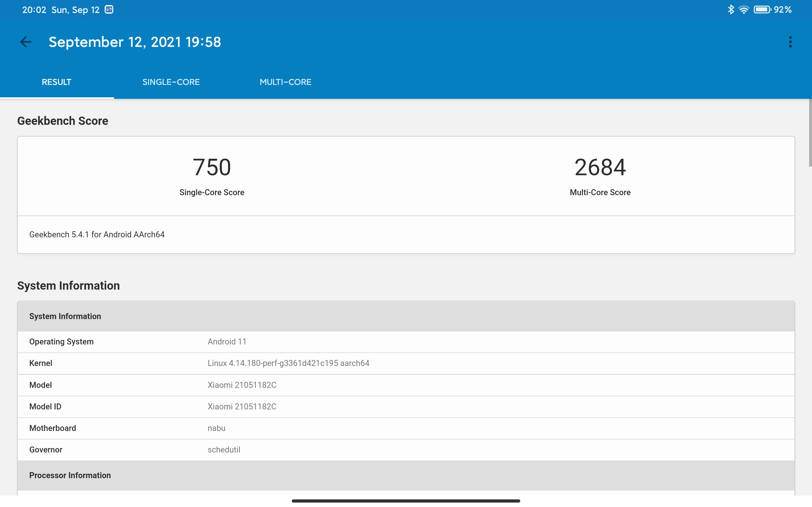This screenshot has height=507, width=812.
Task: Switch to the SINGLE-CORE tab
Action: (171, 82)
